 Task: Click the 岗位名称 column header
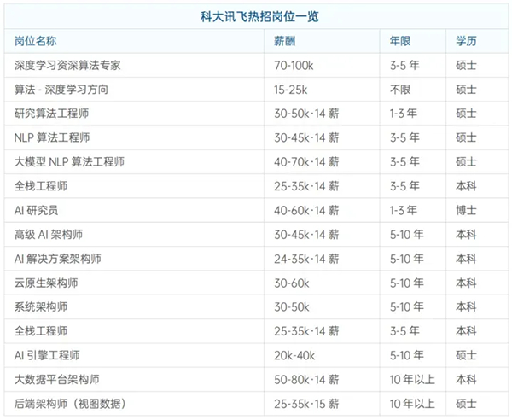pos(36,41)
